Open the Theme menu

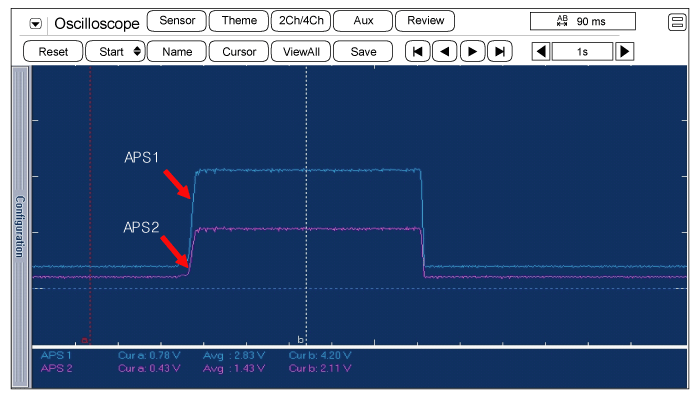[239, 21]
